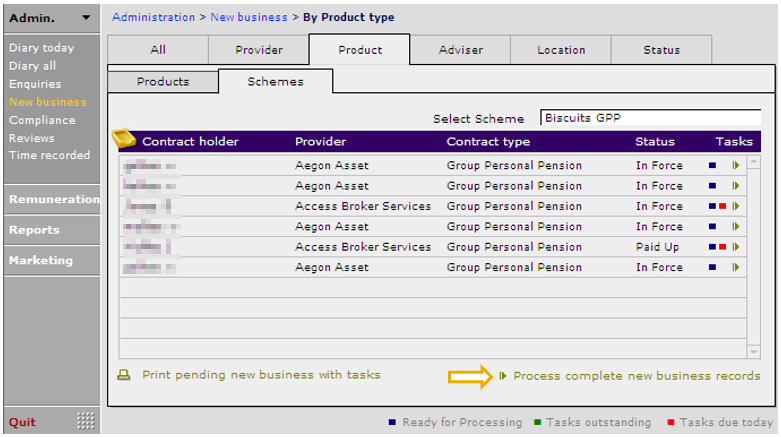Expand the Admin. dropdown menu

coord(86,18)
